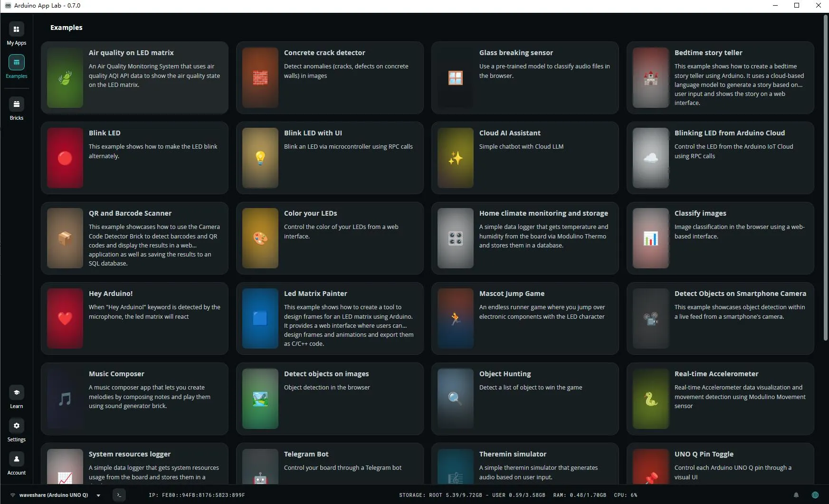
Task: Click the globe icon in status bar
Action: click(x=815, y=495)
